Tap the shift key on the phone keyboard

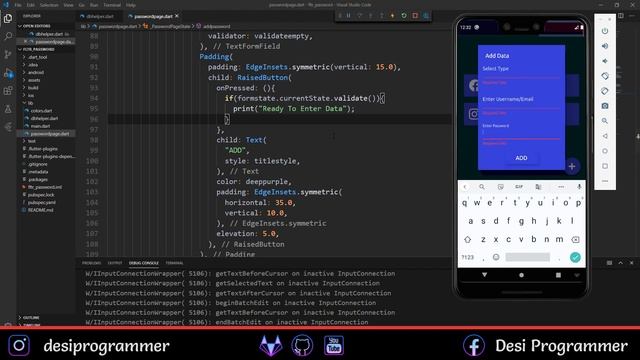click(468, 240)
